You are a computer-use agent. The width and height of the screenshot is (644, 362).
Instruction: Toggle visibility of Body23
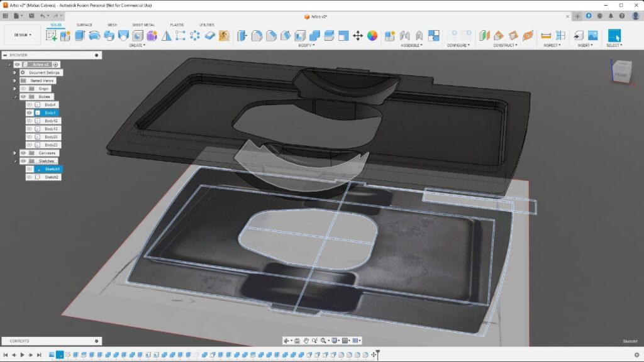(x=29, y=145)
